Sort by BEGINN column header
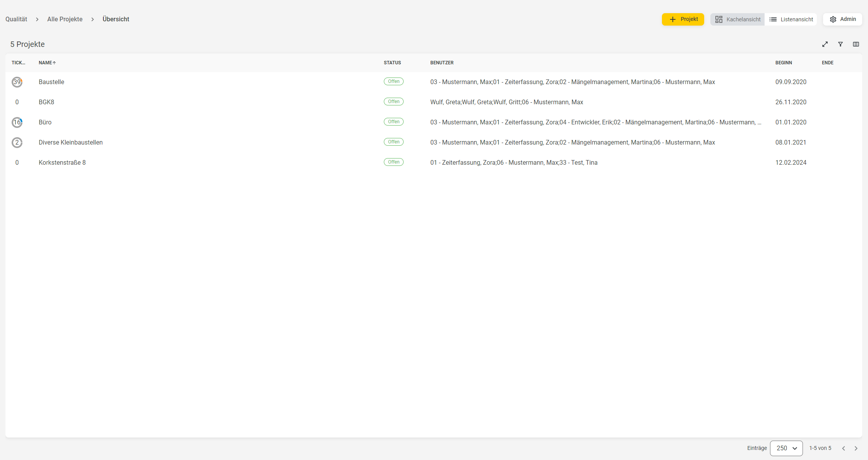Viewport: 868px width, 460px height. [x=784, y=63]
